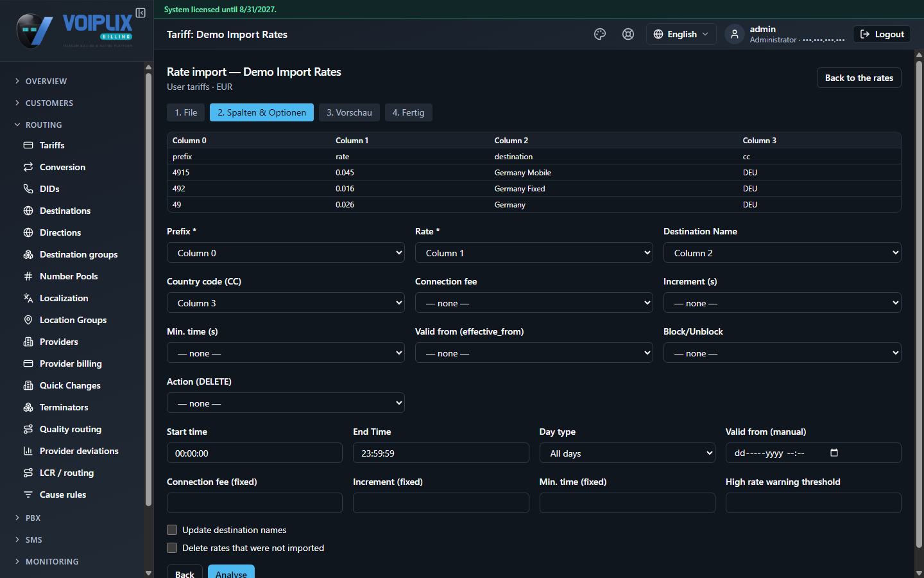The image size is (924, 578).
Task: Click the support lifebuoy icon
Action: pyautogui.click(x=628, y=34)
